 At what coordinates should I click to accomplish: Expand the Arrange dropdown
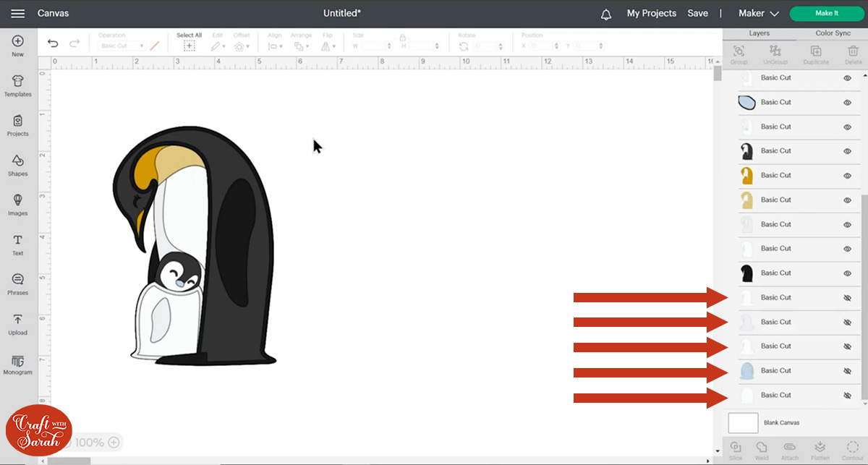point(301,46)
